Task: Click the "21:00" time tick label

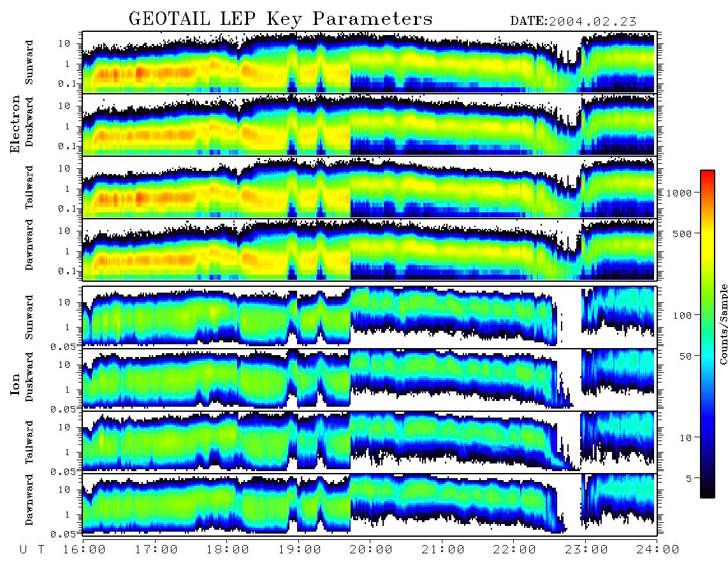Action: pos(442,550)
